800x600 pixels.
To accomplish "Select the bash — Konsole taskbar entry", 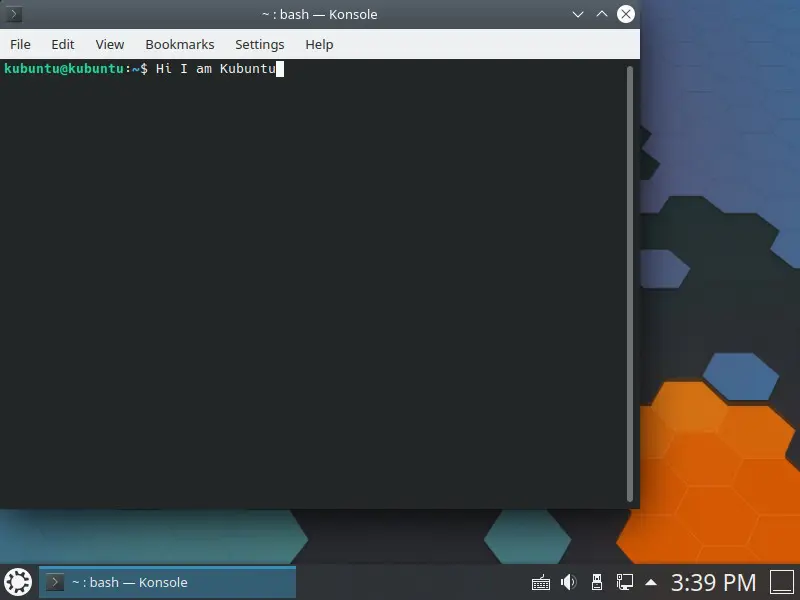I will (167, 582).
